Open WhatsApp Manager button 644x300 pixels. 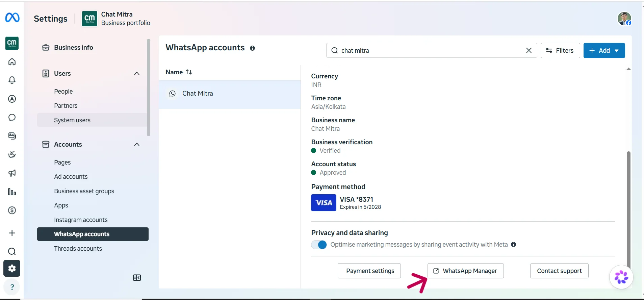(466, 271)
